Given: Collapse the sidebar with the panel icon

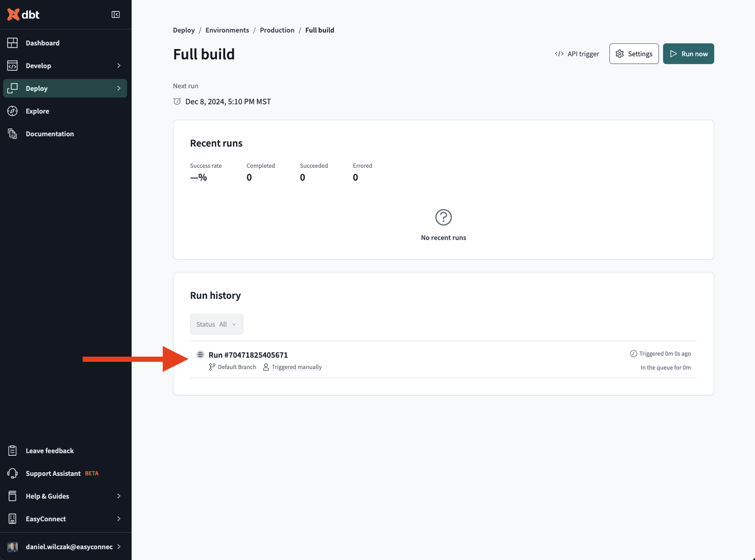Looking at the screenshot, I should click(x=116, y=14).
